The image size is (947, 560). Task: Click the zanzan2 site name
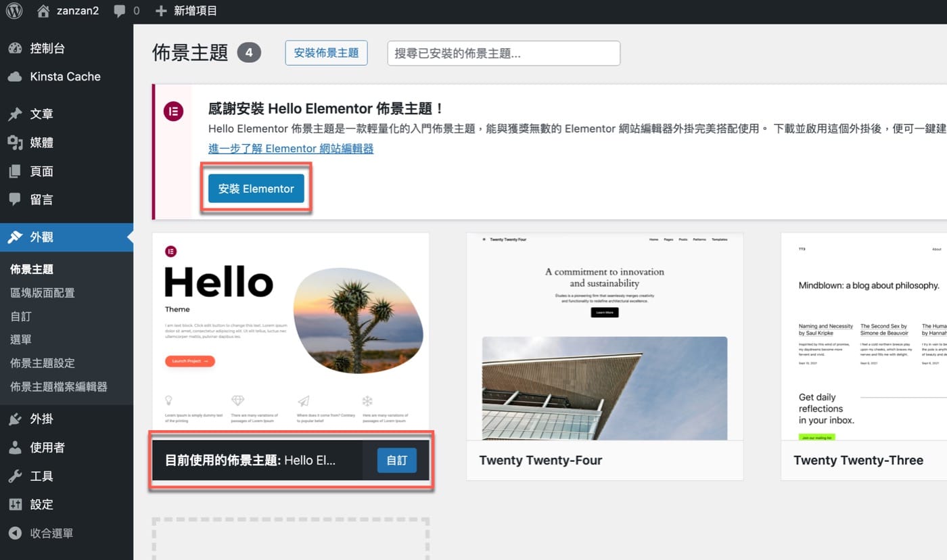pos(77,11)
